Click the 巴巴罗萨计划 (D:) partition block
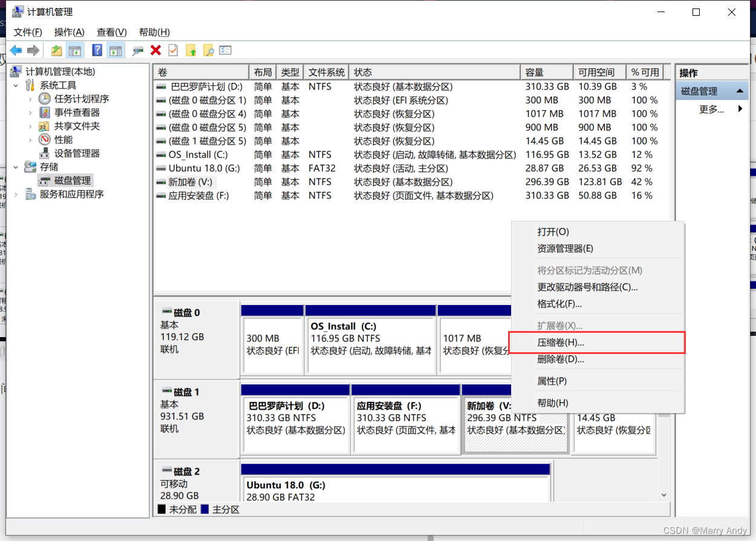 coord(296,424)
